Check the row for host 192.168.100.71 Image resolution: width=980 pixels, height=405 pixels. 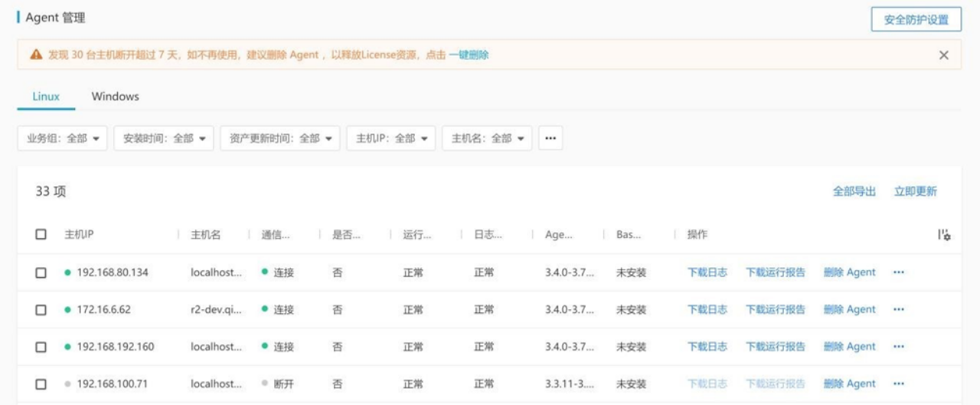click(41, 384)
